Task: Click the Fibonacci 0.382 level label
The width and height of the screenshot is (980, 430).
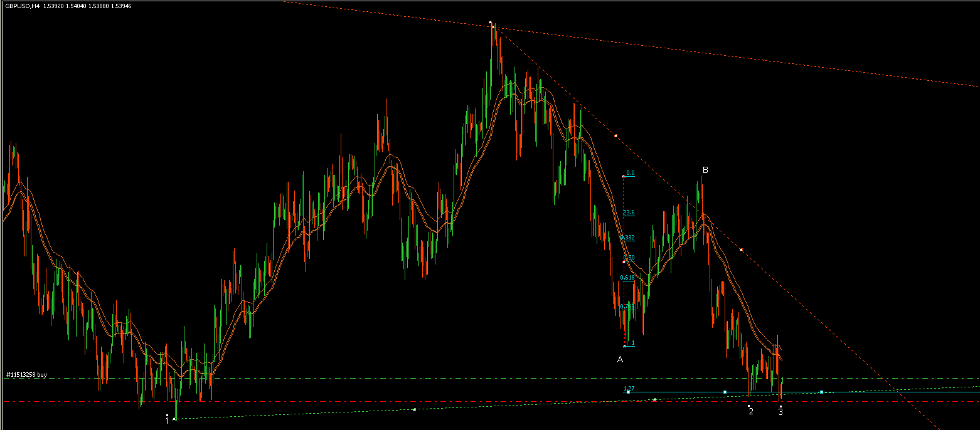Action: click(x=629, y=238)
